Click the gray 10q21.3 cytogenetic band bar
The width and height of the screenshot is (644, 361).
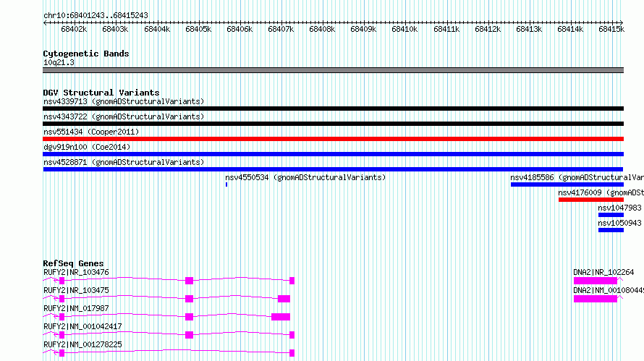coord(333,70)
